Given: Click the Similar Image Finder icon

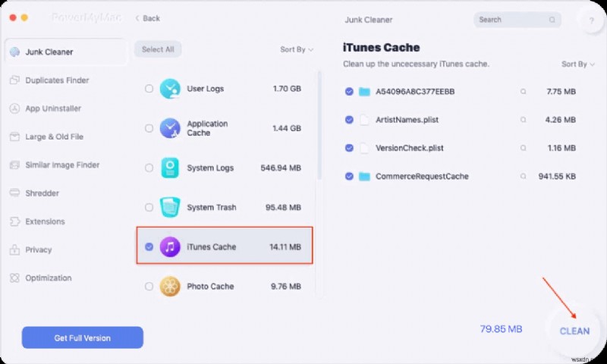Looking at the screenshot, I should [14, 165].
